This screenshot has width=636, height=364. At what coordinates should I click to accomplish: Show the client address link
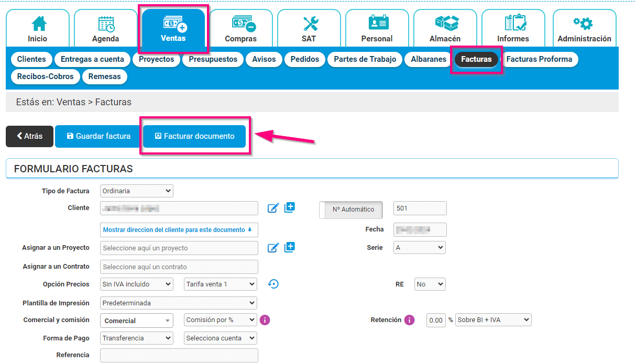pos(178,230)
